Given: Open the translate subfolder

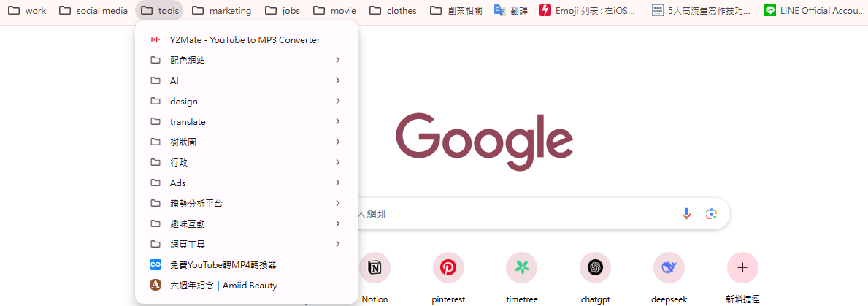Looking at the screenshot, I should point(247,121).
